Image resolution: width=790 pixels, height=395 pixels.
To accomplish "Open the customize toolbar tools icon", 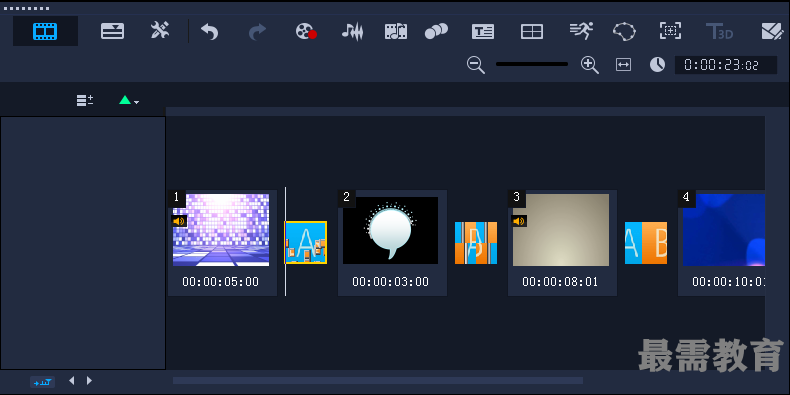I will [160, 31].
